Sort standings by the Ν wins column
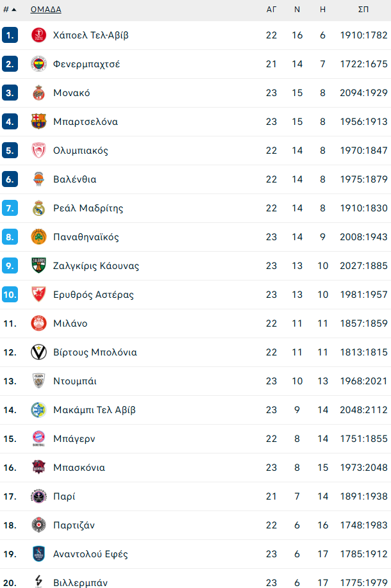The height and width of the screenshot is (588, 391). click(297, 10)
